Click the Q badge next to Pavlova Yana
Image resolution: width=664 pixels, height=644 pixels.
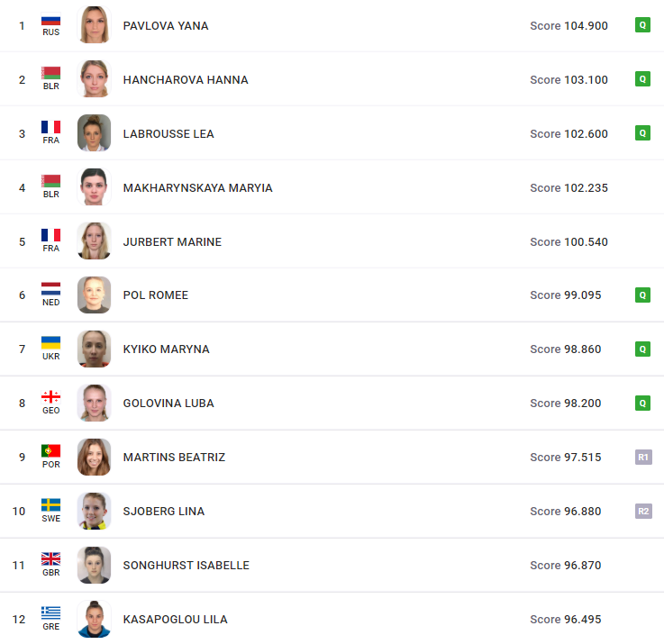(x=642, y=25)
